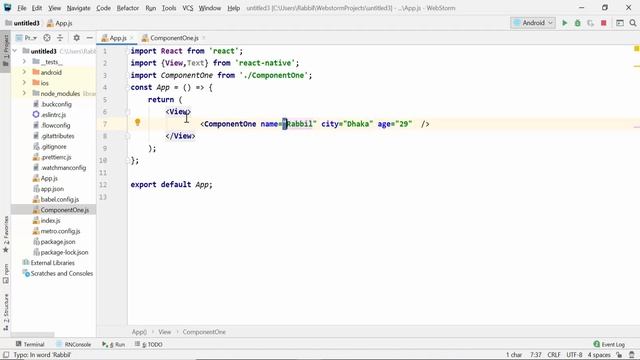640x360 pixels.
Task: Start debugging with the bug icon
Action: (578, 23)
